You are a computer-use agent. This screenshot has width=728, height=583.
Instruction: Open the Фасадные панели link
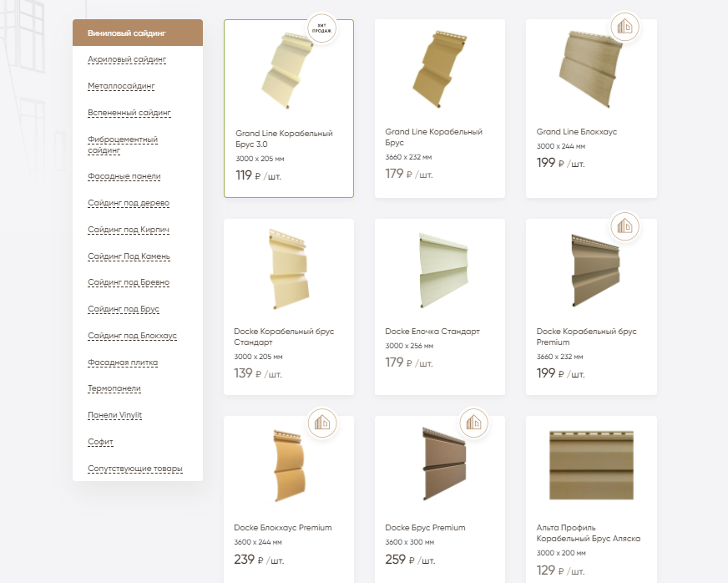[124, 176]
